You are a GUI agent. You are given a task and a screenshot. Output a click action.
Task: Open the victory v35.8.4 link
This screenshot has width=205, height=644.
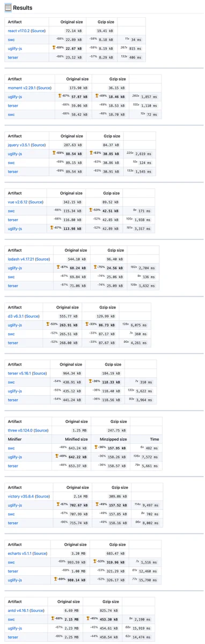pyautogui.click(x=20, y=496)
